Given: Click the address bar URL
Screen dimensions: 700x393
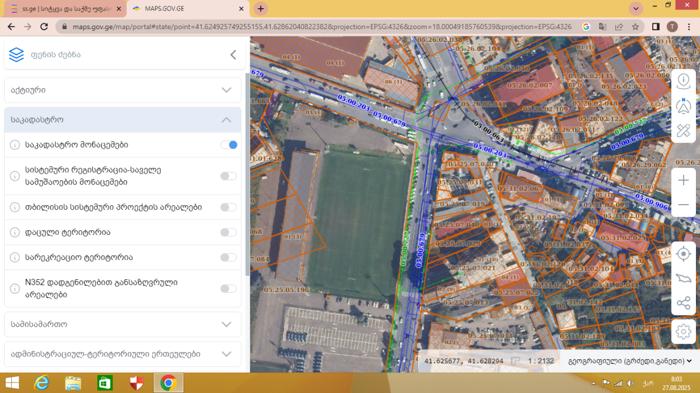Looking at the screenshot, I should coord(321,27).
